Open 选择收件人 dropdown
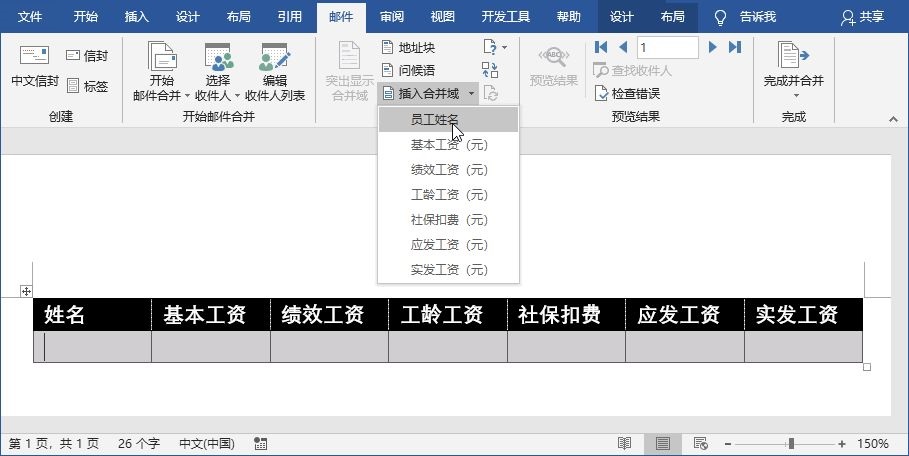 218,72
